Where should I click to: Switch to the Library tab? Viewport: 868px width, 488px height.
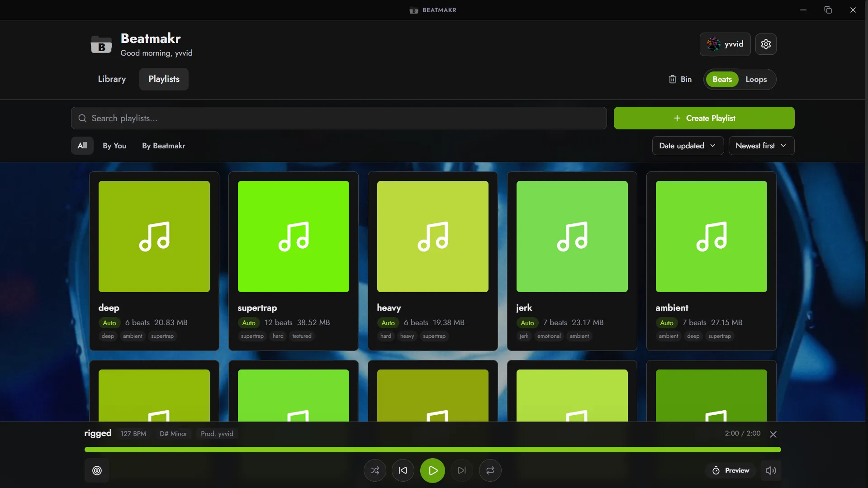tap(112, 79)
